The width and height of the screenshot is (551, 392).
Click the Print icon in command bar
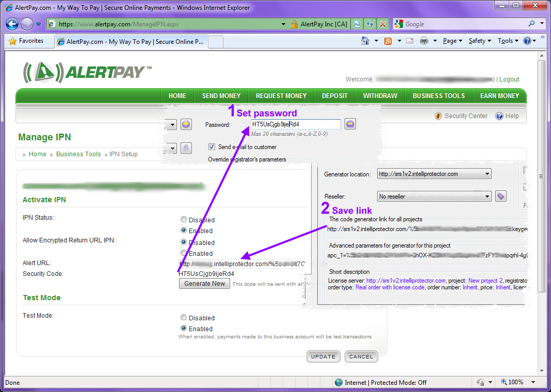[425, 41]
